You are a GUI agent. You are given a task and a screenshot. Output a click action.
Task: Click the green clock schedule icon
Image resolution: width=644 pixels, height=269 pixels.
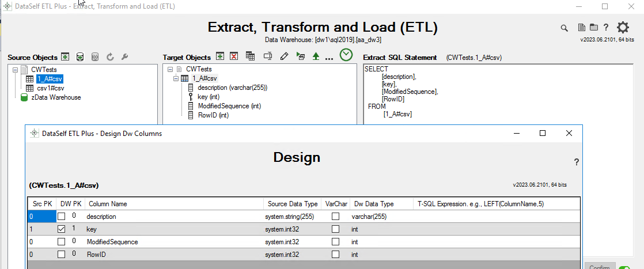tap(346, 55)
